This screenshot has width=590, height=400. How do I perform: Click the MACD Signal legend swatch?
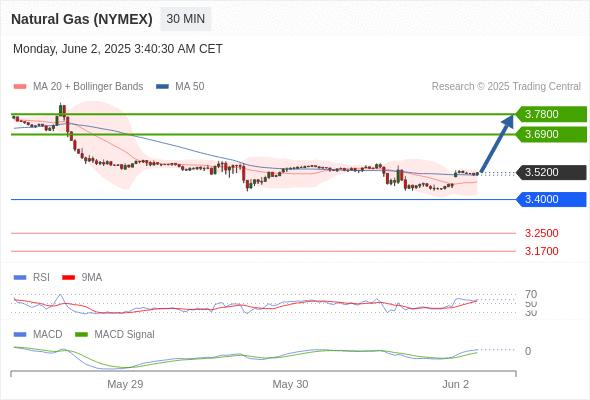tap(81, 334)
